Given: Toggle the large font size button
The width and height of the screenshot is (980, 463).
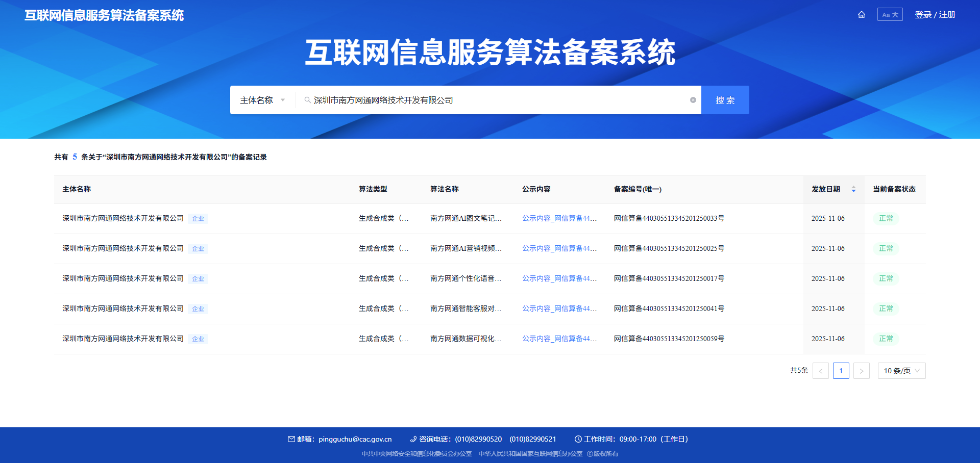Looking at the screenshot, I should click(890, 15).
